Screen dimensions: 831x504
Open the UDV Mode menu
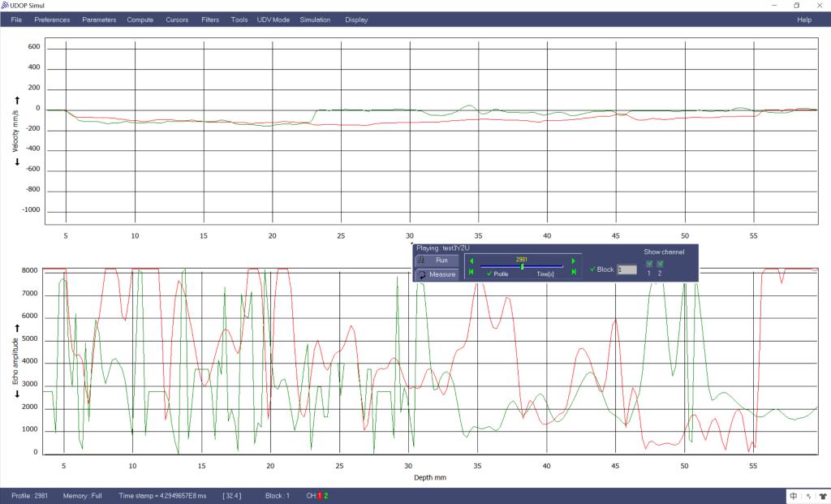tap(273, 19)
